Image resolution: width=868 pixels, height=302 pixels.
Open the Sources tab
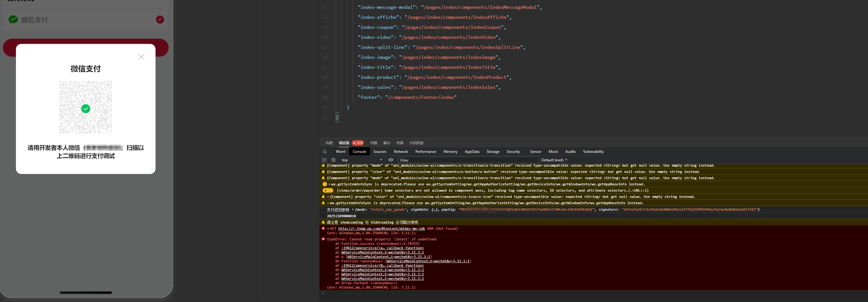[x=380, y=152]
